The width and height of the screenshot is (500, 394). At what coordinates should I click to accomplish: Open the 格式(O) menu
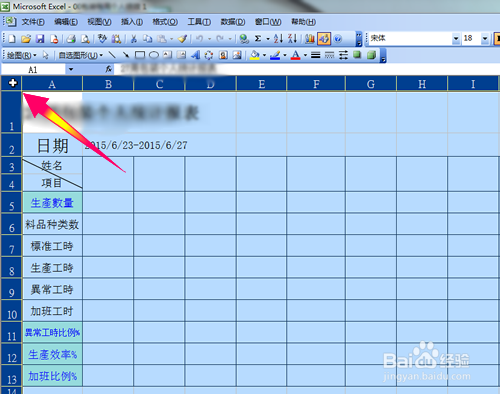165,22
